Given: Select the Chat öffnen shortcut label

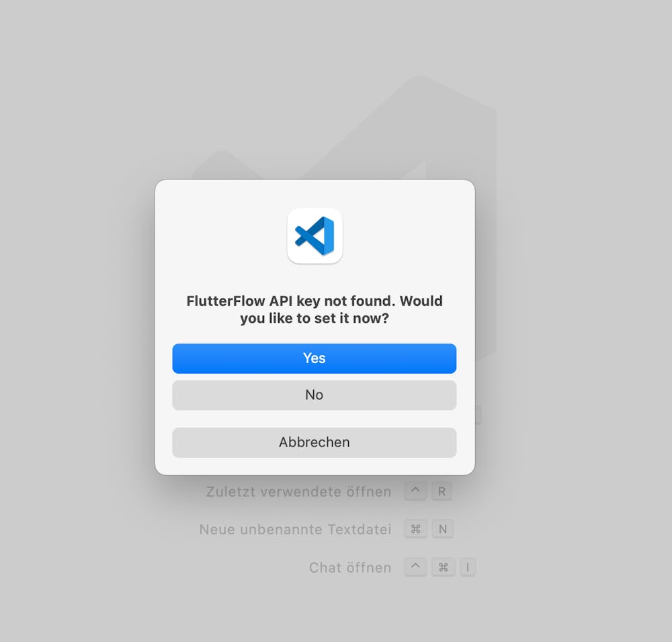Looking at the screenshot, I should [x=350, y=567].
